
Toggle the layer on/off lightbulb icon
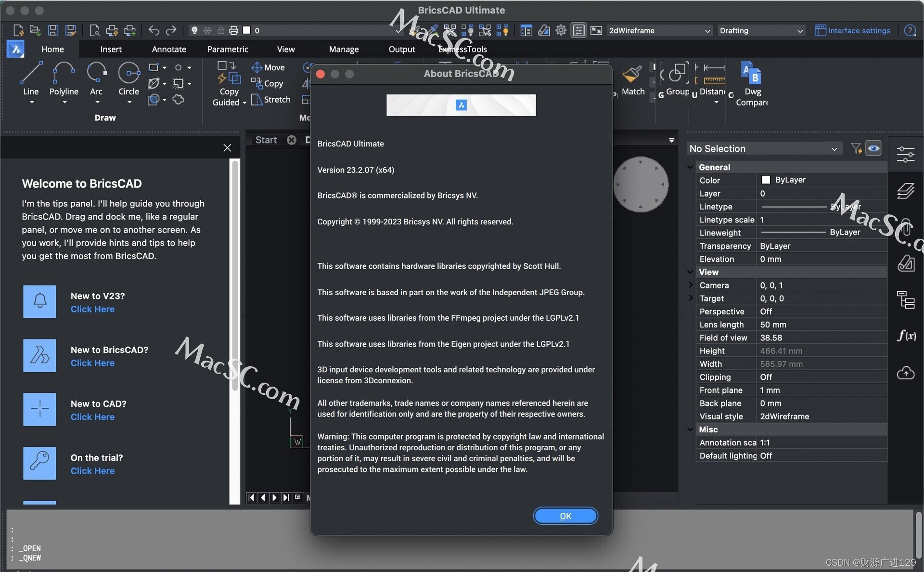click(x=194, y=30)
